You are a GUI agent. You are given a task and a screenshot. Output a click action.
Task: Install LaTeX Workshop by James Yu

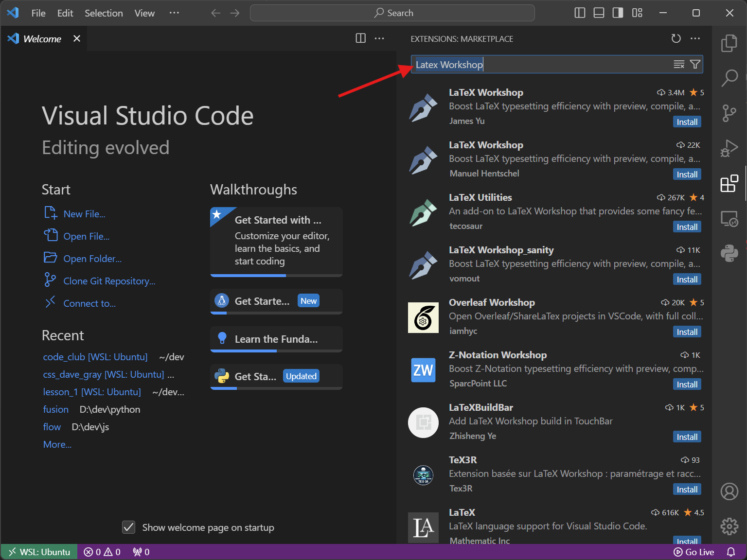(687, 122)
